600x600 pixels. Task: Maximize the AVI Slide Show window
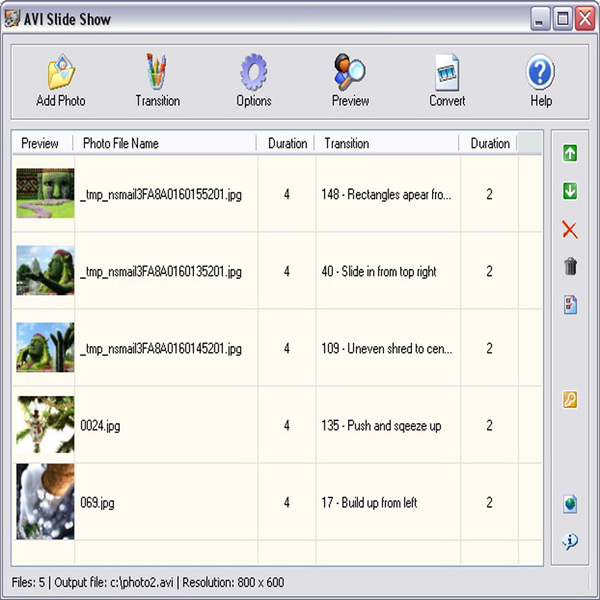[x=562, y=18]
